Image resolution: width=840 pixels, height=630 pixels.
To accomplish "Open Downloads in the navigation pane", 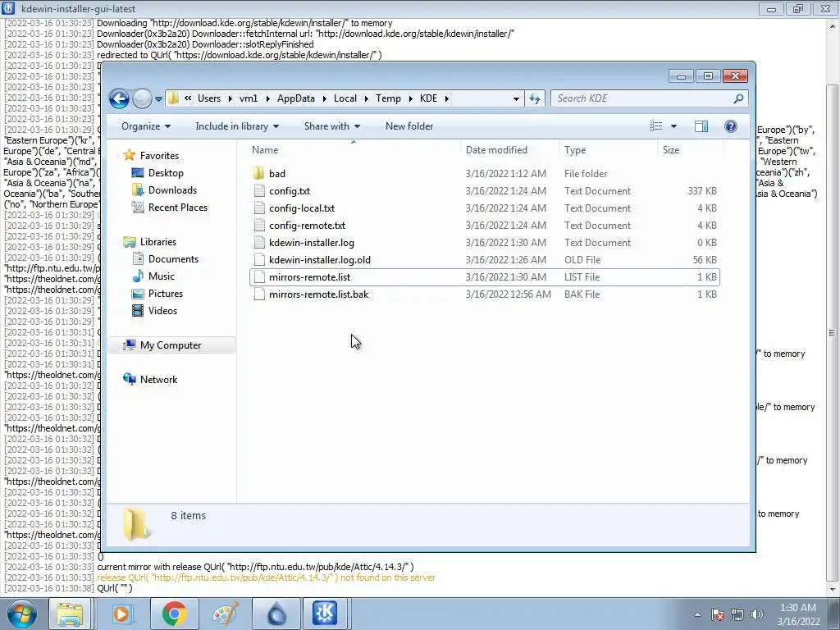I will [172, 190].
